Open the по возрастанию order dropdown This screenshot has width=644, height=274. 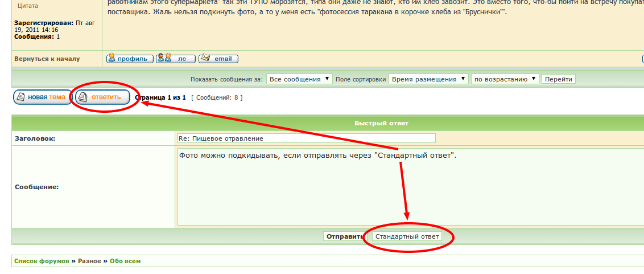(505, 79)
